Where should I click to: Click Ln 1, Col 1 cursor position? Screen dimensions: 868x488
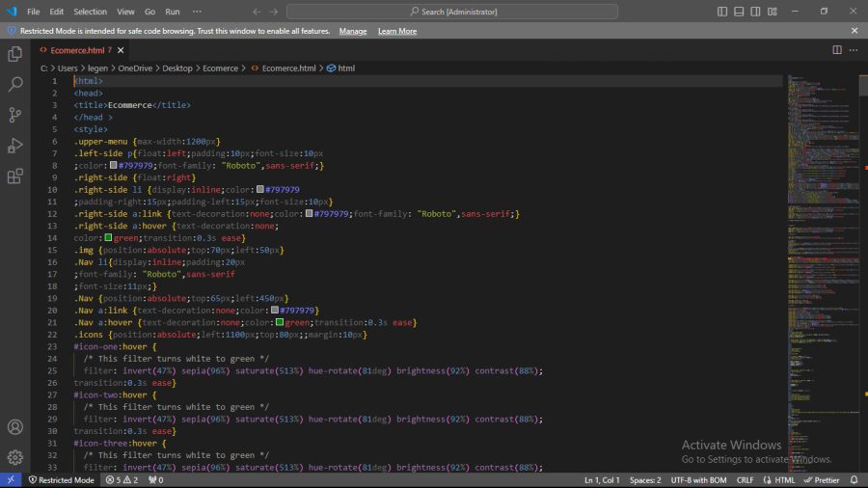tap(602, 479)
